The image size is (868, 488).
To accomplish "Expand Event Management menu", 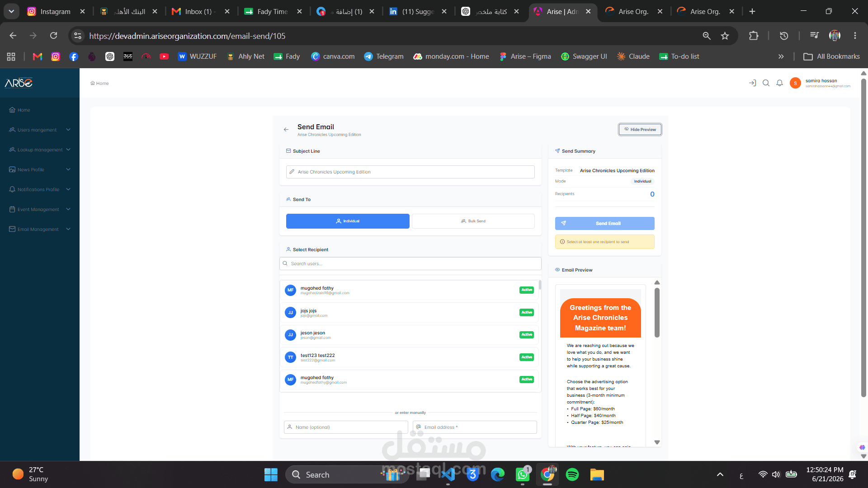I will tap(40, 209).
